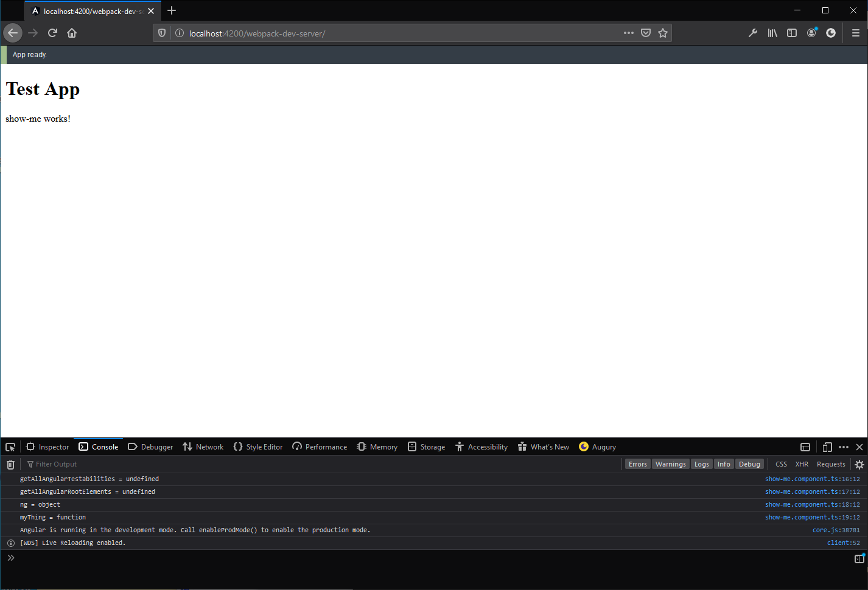Toggle the Logs filter

point(702,464)
